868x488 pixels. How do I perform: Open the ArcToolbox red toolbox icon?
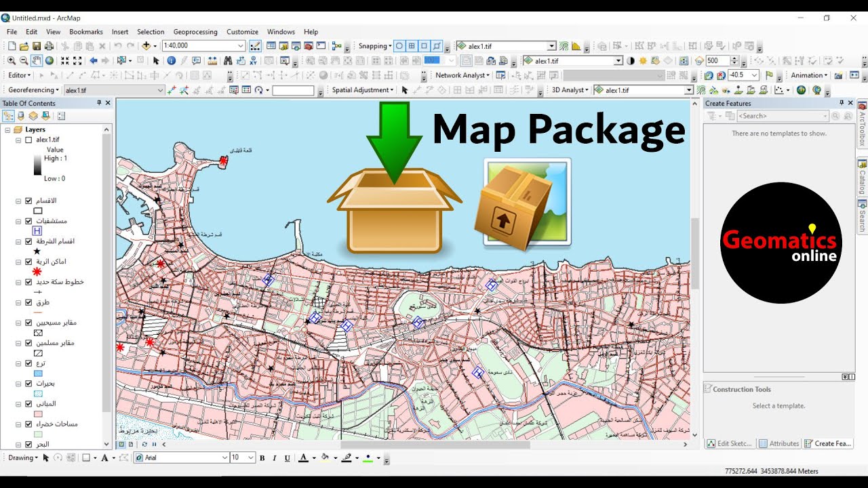[x=309, y=46]
